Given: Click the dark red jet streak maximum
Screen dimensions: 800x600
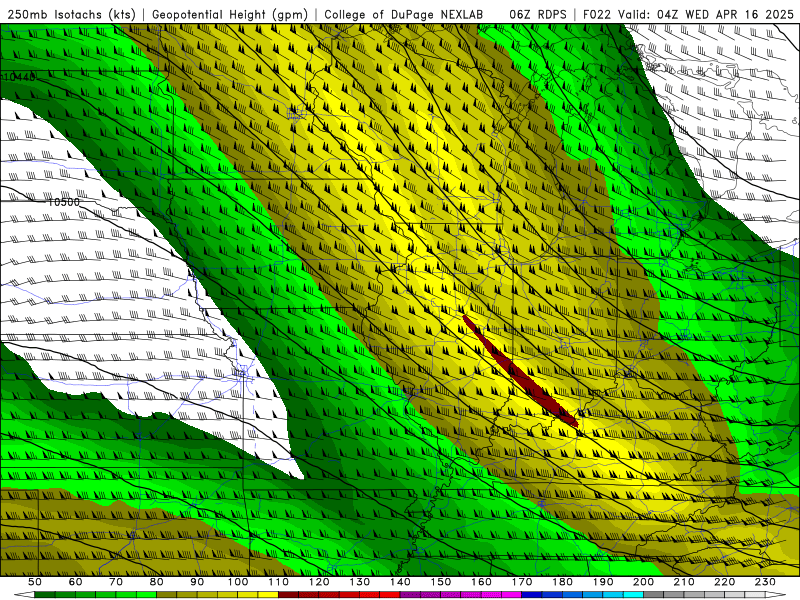Looking at the screenshot, I should coord(520,371).
